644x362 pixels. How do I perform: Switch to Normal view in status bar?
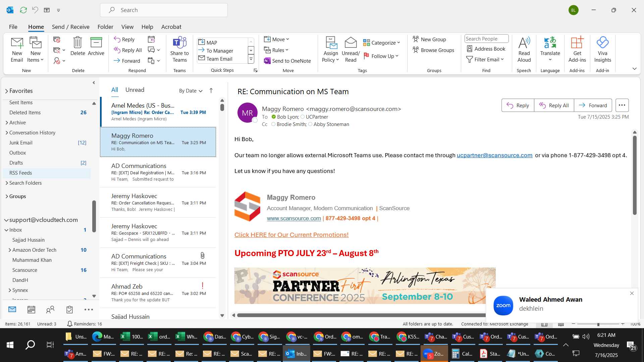coord(544,324)
